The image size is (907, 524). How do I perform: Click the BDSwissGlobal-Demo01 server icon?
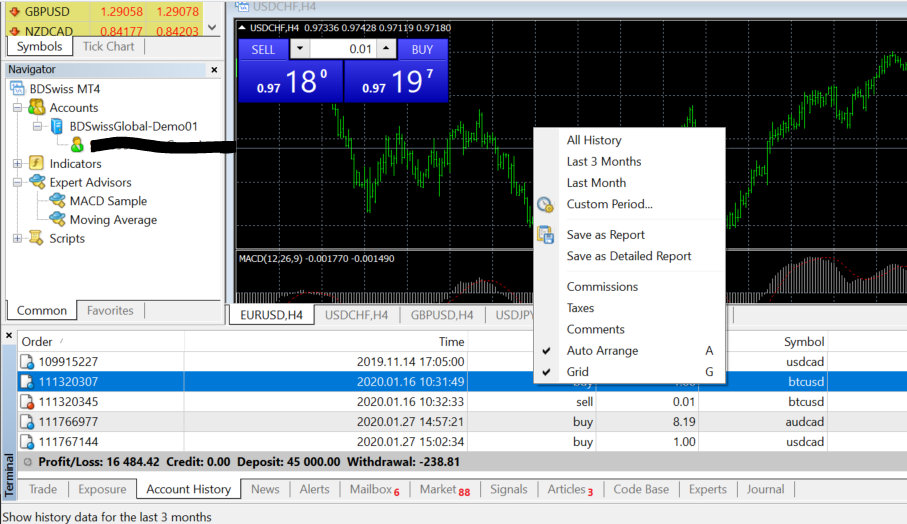(58, 126)
